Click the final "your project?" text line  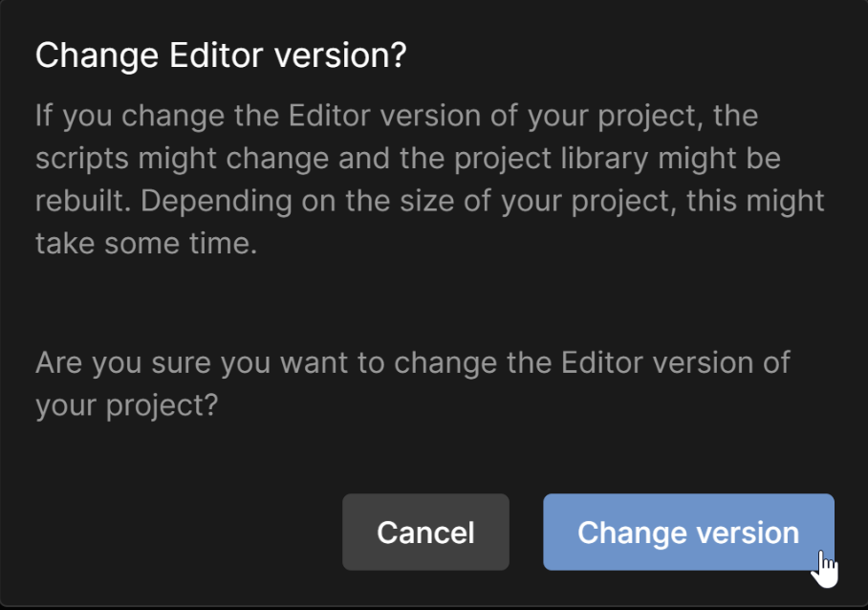click(x=127, y=405)
